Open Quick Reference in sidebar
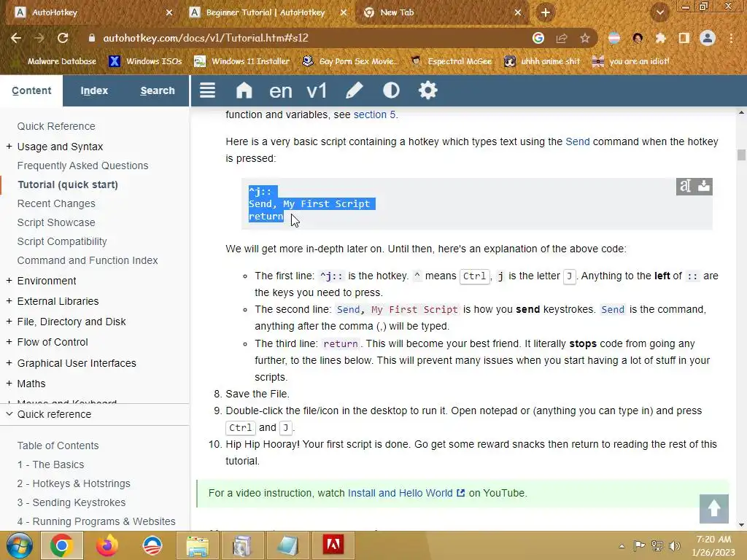 (56, 126)
